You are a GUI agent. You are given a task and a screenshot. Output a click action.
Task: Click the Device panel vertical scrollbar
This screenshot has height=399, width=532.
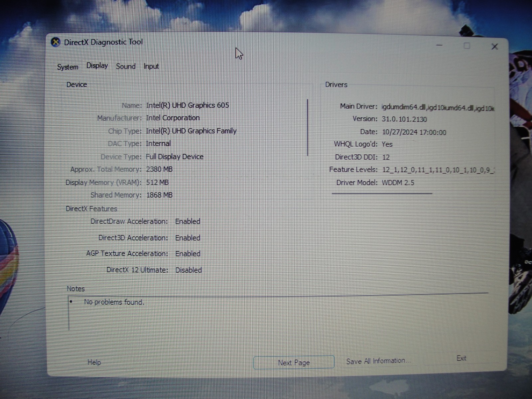(x=308, y=127)
